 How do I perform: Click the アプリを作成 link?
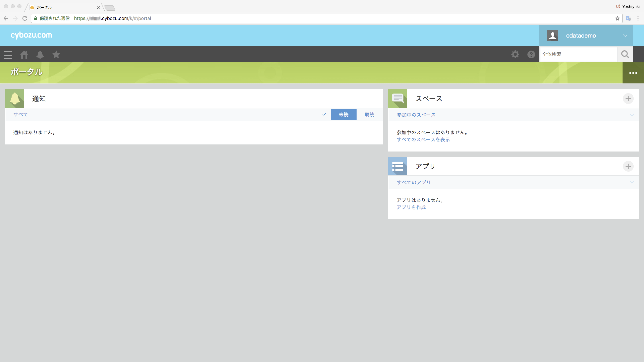(411, 207)
